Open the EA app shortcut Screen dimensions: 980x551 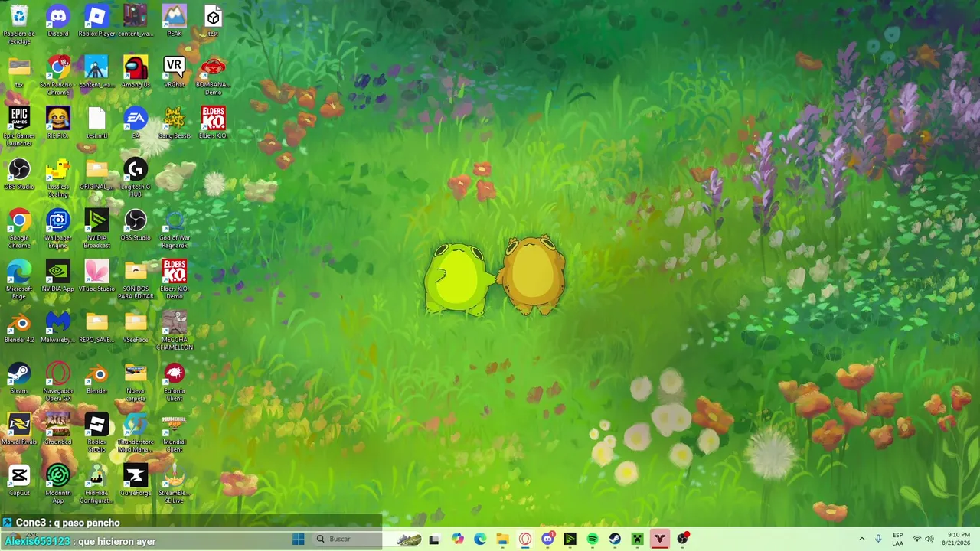tap(136, 123)
